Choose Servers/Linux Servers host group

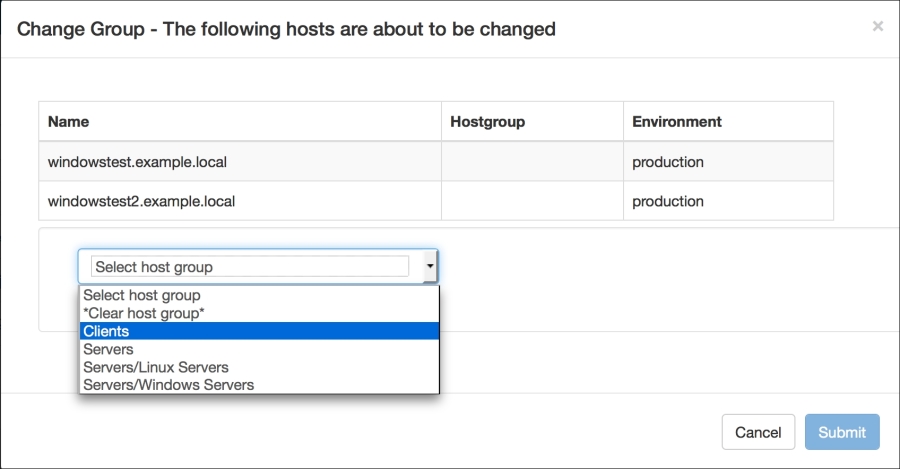tap(156, 367)
